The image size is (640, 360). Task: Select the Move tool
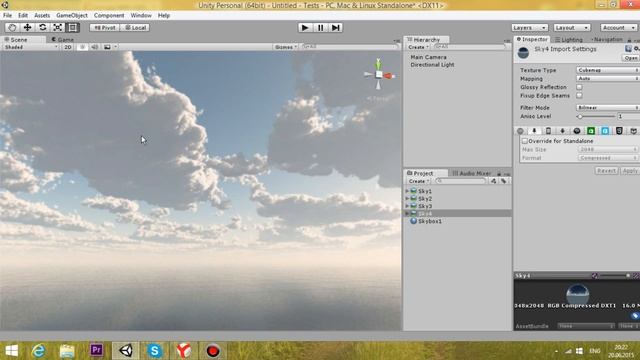click(x=27, y=28)
